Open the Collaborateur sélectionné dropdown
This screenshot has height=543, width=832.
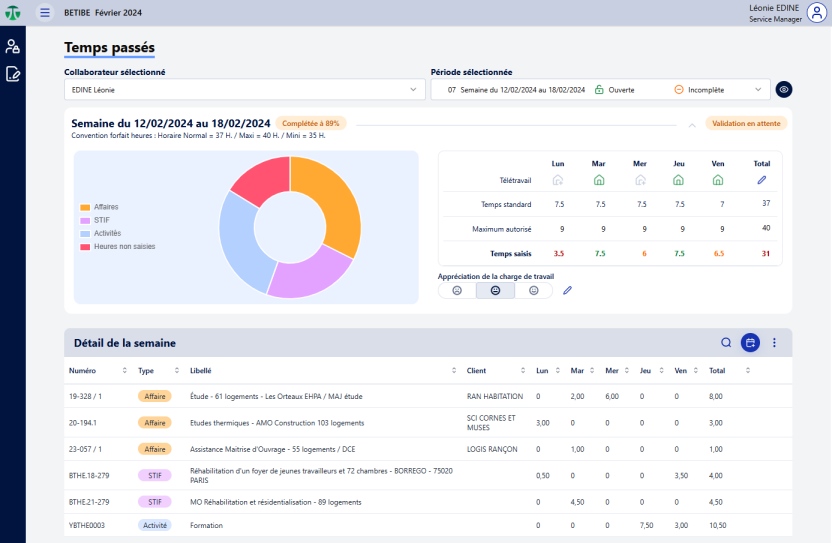click(244, 89)
